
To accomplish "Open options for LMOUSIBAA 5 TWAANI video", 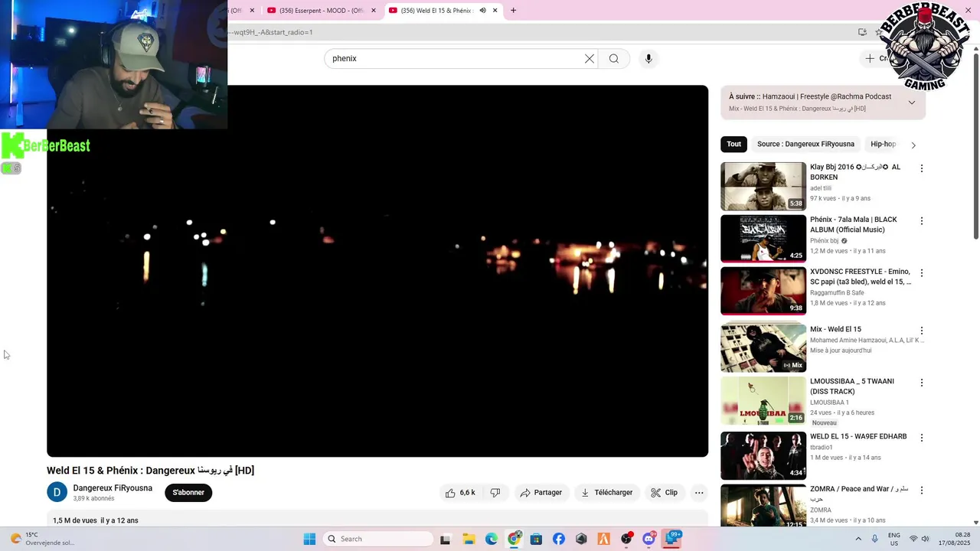I will tap(922, 383).
